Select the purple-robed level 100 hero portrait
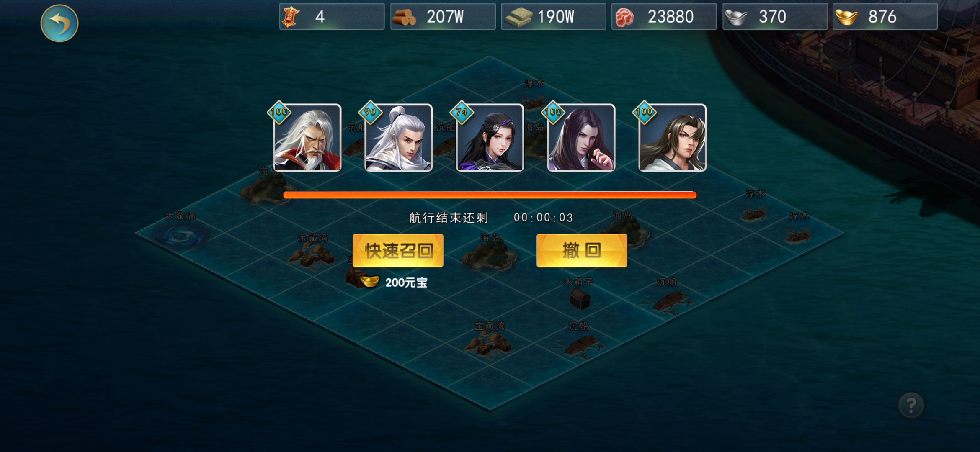The width and height of the screenshot is (980, 452). coord(581,138)
